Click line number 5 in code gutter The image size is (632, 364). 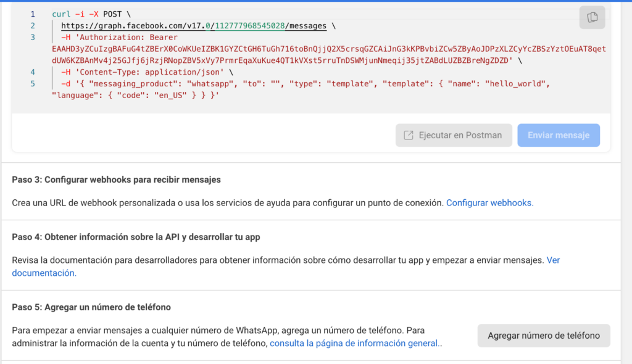[x=33, y=84]
